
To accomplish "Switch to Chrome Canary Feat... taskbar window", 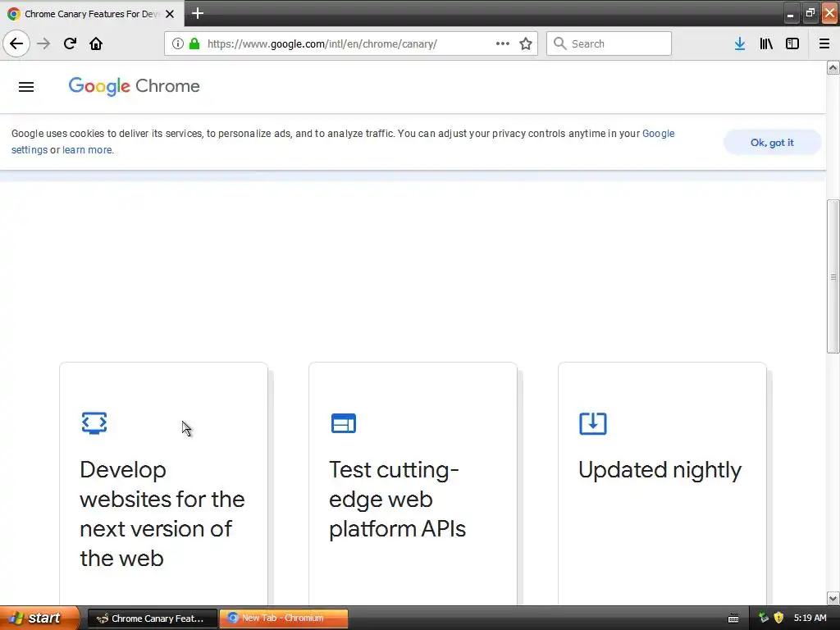I will [x=152, y=619].
